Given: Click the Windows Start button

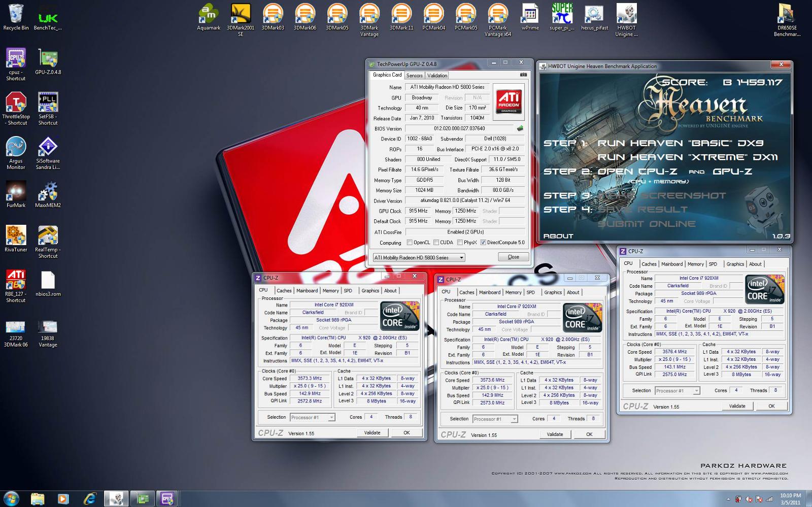Looking at the screenshot, I should 11,498.
